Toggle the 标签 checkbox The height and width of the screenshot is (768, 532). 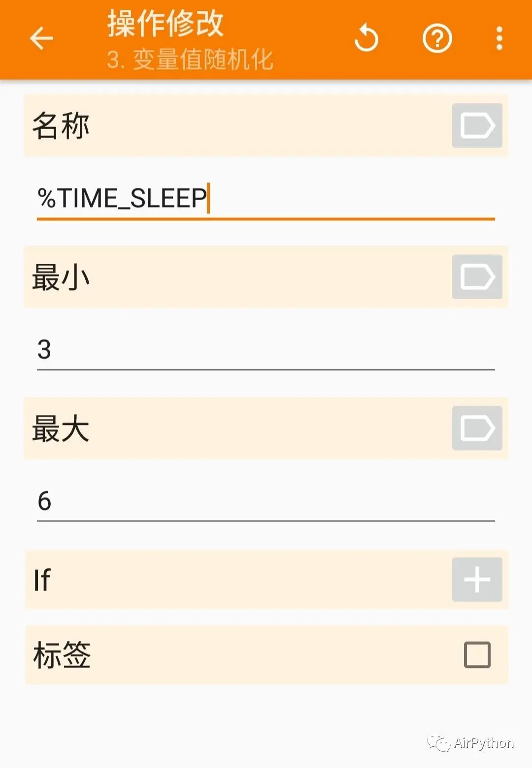point(477,655)
